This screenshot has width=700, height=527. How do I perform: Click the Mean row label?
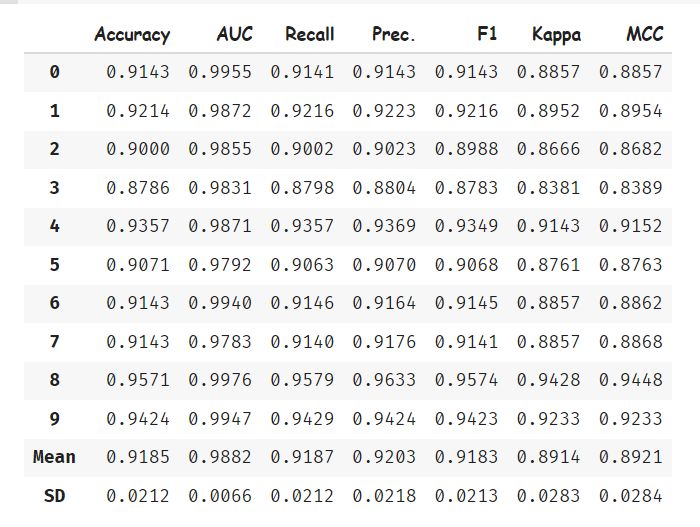(54, 457)
